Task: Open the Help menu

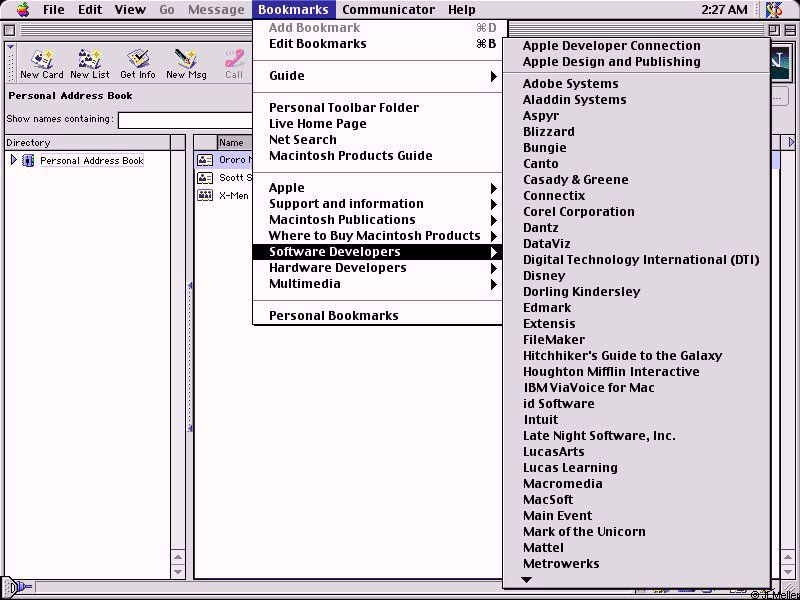Action: 462,10
